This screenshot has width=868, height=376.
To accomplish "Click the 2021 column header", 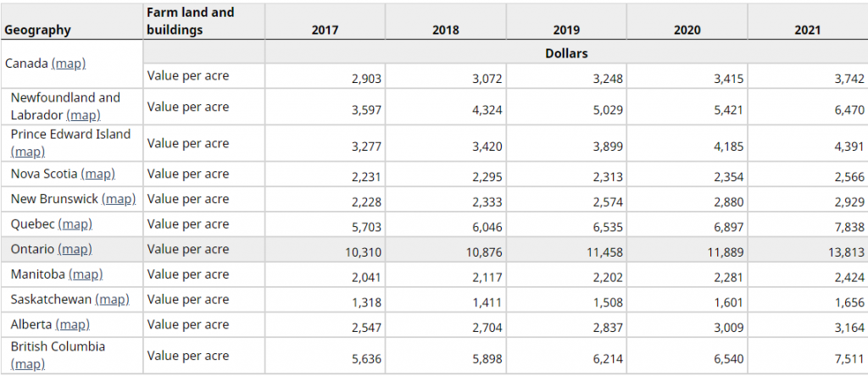I will pos(808,30).
